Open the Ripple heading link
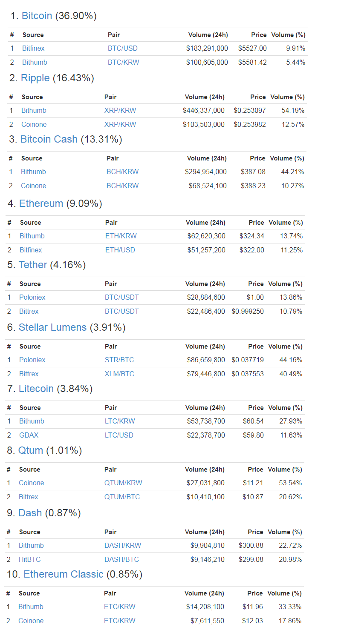The height and width of the screenshot is (644, 338). 35,78
